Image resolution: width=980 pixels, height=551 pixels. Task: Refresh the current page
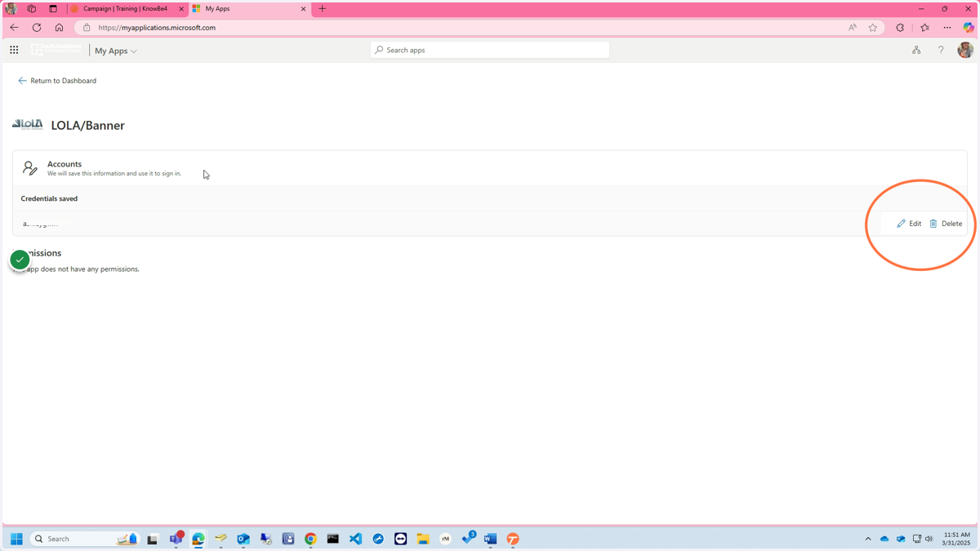(37, 28)
